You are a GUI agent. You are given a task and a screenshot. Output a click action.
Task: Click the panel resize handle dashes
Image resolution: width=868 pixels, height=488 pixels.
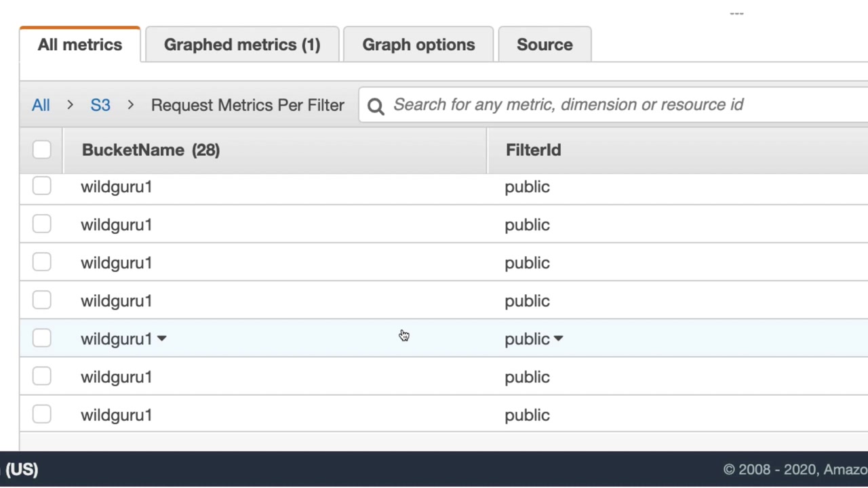736,14
